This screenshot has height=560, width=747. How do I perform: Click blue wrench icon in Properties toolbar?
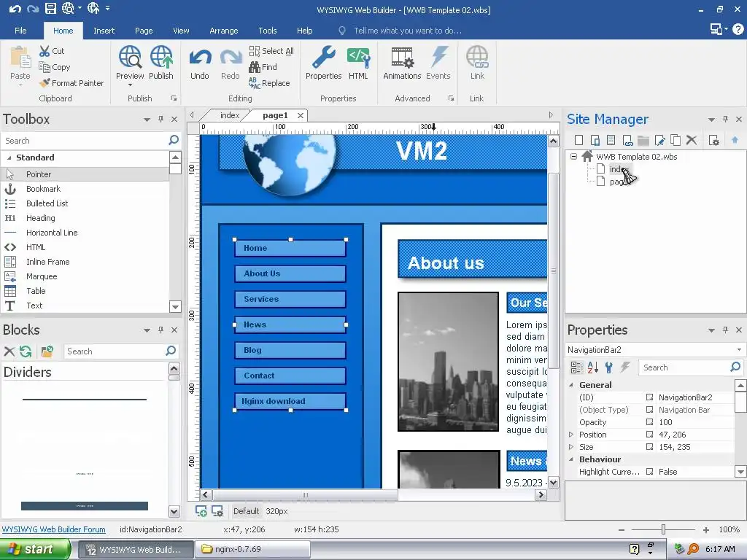click(608, 367)
